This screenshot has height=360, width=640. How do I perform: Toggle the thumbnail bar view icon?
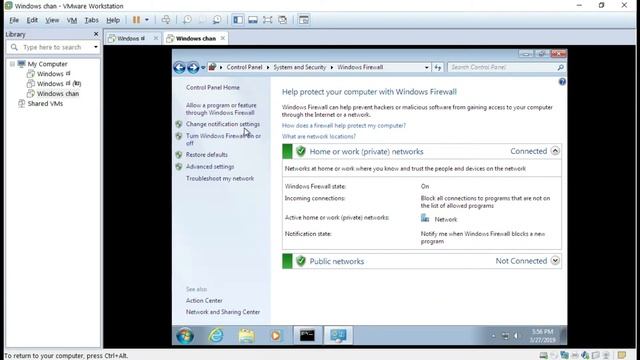point(253,20)
